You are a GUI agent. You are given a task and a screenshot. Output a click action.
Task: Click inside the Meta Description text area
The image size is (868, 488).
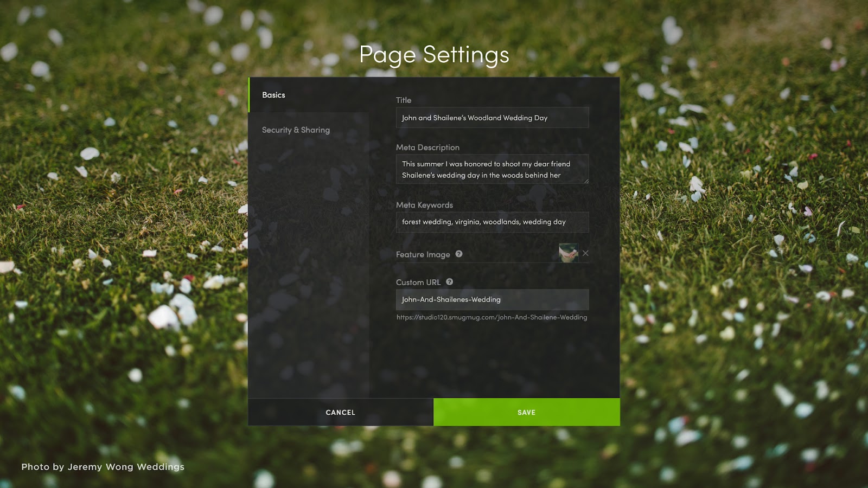click(492, 169)
